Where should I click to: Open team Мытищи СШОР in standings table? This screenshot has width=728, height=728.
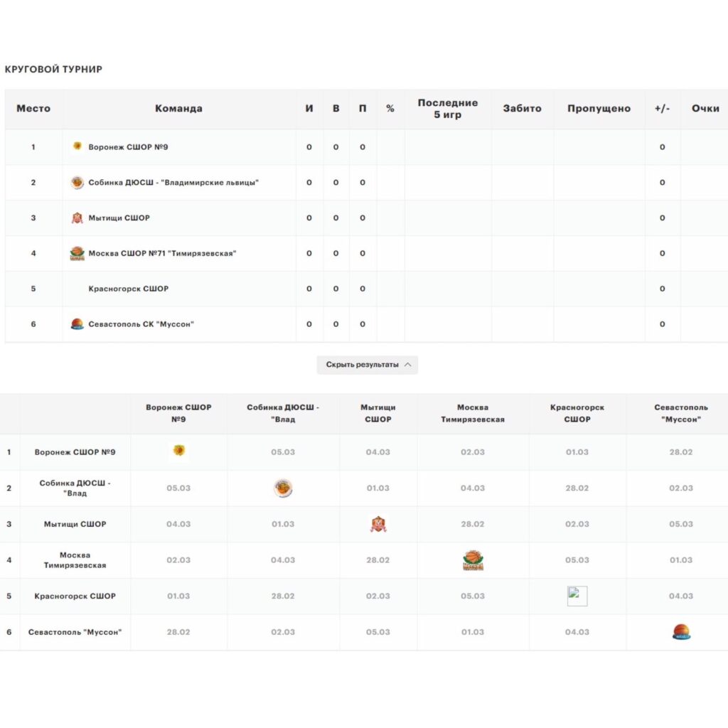tap(119, 218)
